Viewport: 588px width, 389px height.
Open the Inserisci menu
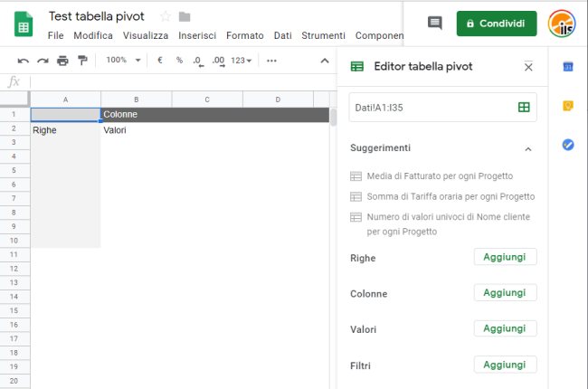click(x=197, y=35)
